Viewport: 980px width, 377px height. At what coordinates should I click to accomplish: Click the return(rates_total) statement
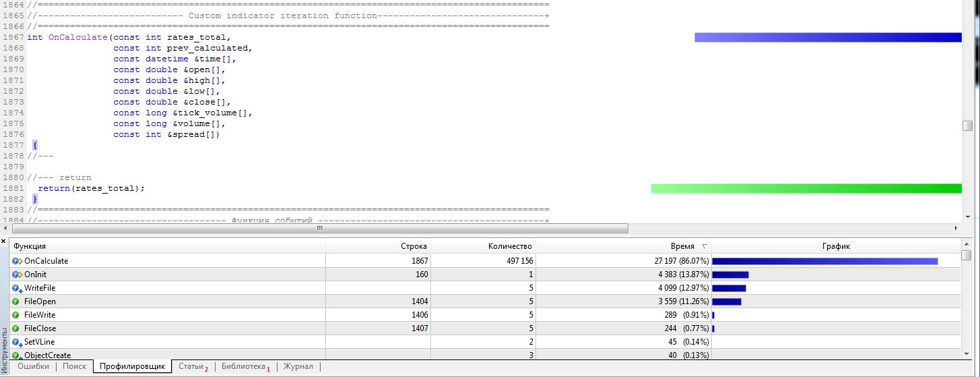[91, 188]
